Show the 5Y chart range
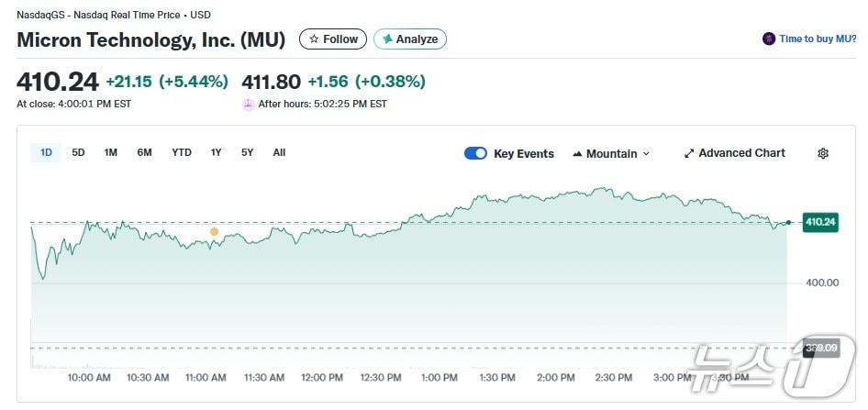The height and width of the screenshot is (410, 868). pos(248,153)
